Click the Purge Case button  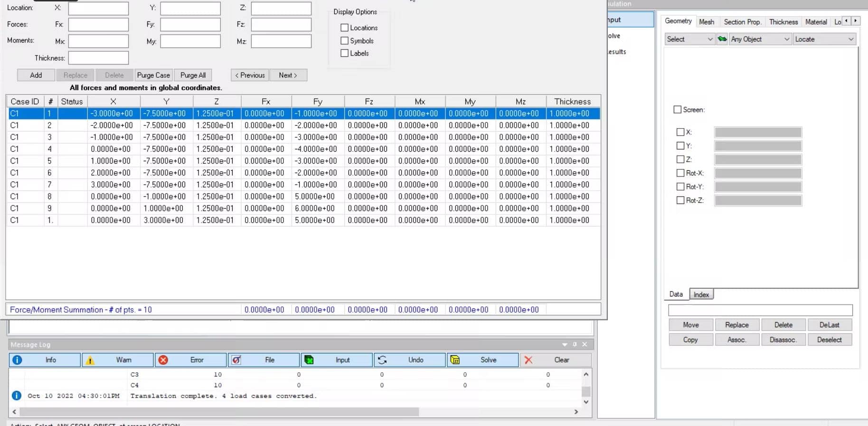[153, 75]
